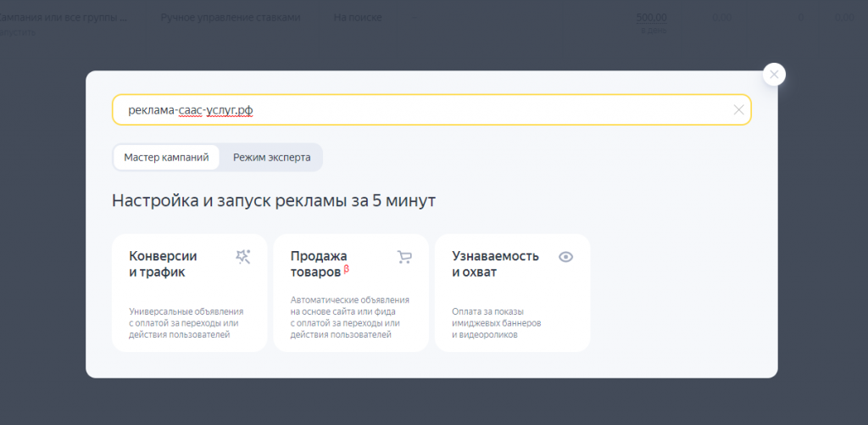The width and height of the screenshot is (868, 425).
Task: Select the Узнаваемость и охват card title
Action: (x=495, y=265)
